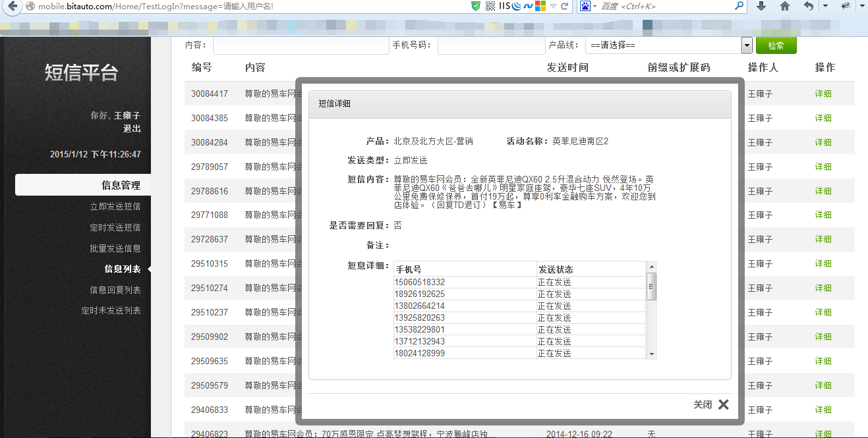Click the Windows four-color logo icon in address bar
The height and width of the screenshot is (438, 868).
(540, 6)
